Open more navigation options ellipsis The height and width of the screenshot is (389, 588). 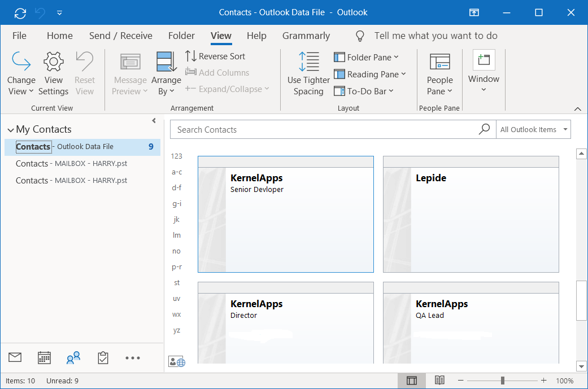pos(132,358)
